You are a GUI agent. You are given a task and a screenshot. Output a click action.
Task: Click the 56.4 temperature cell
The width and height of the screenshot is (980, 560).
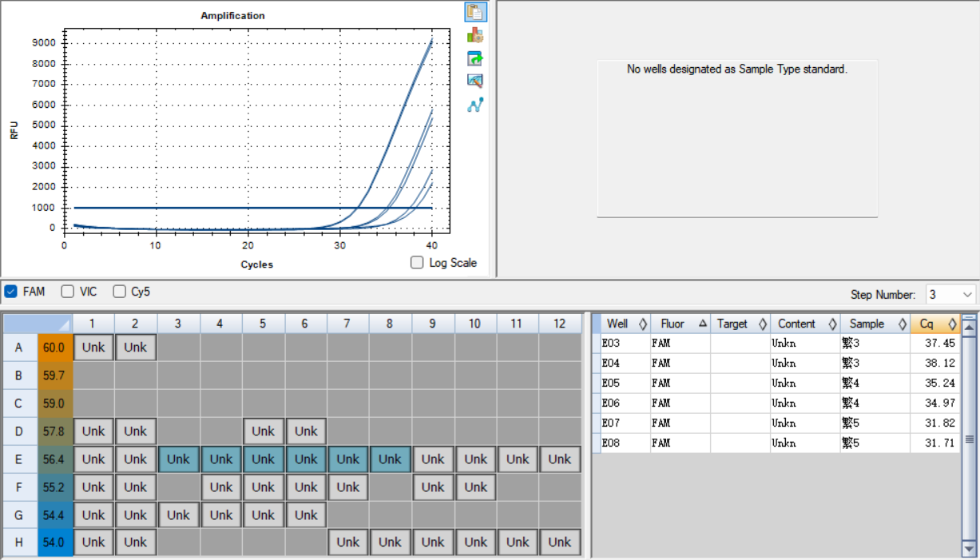coord(55,459)
